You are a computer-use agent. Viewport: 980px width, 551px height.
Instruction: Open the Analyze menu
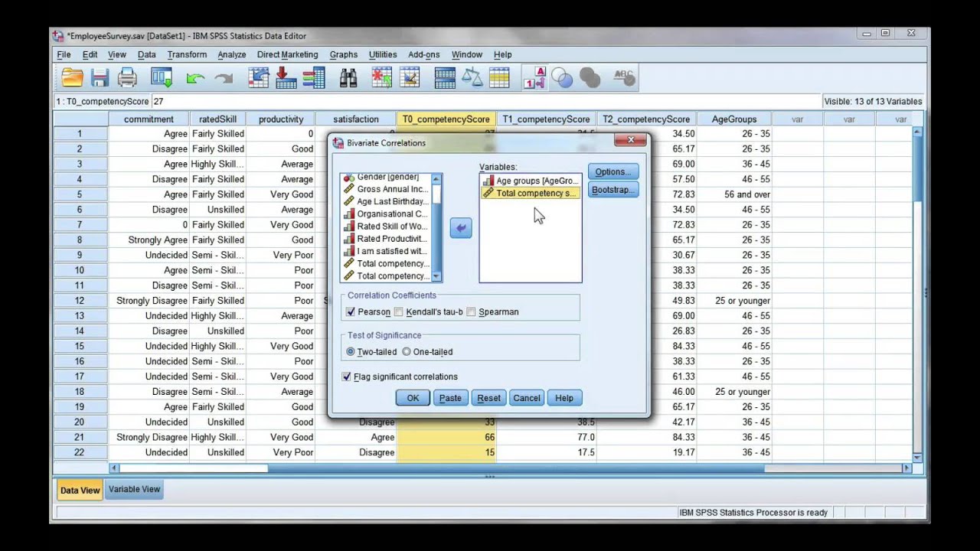click(x=231, y=54)
